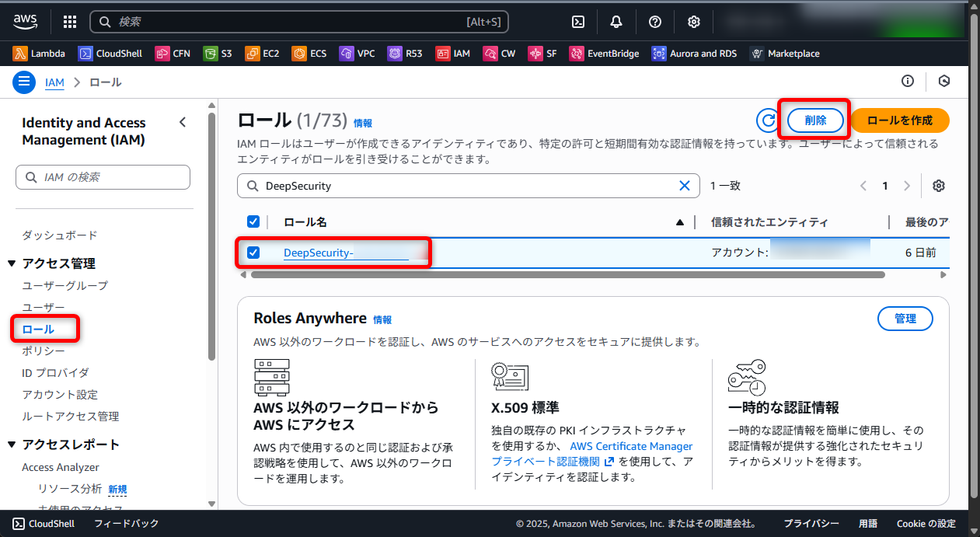980x537 pixels.
Task: Click the horizontal table scrollbar
Action: (567, 274)
